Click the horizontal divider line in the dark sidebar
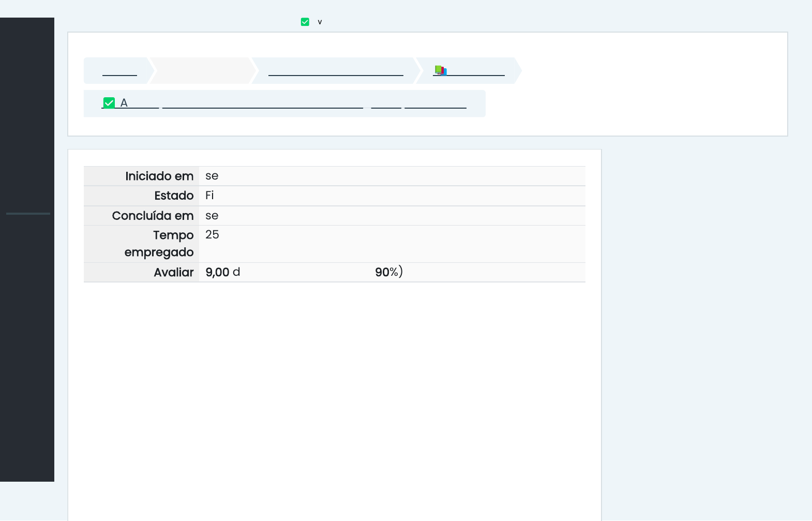The image size is (812, 521). 28,213
